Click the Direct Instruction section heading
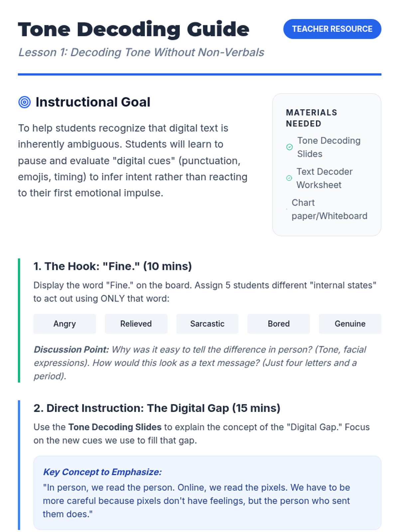Image resolution: width=399 pixels, height=532 pixels. pyautogui.click(x=157, y=408)
